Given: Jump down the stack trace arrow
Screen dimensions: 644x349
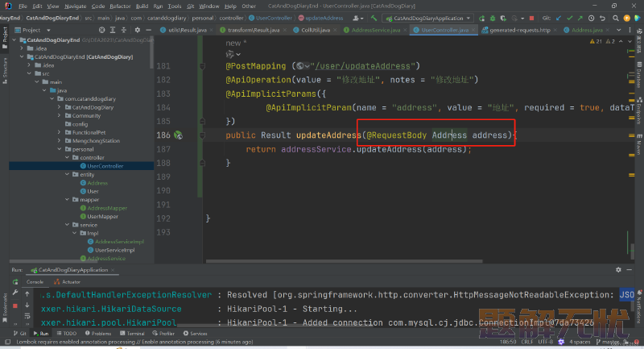Looking at the screenshot, I should coord(27,305).
